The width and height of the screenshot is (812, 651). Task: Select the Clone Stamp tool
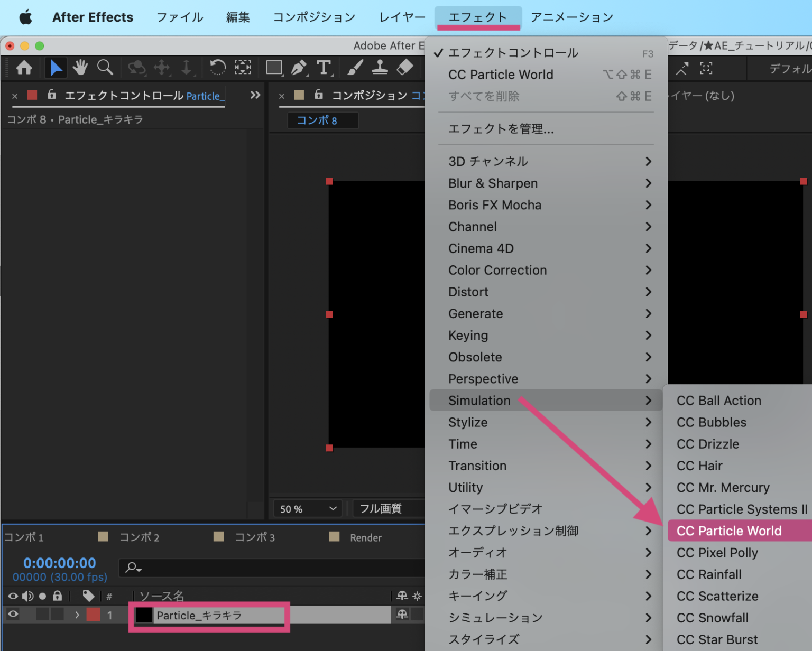point(380,68)
